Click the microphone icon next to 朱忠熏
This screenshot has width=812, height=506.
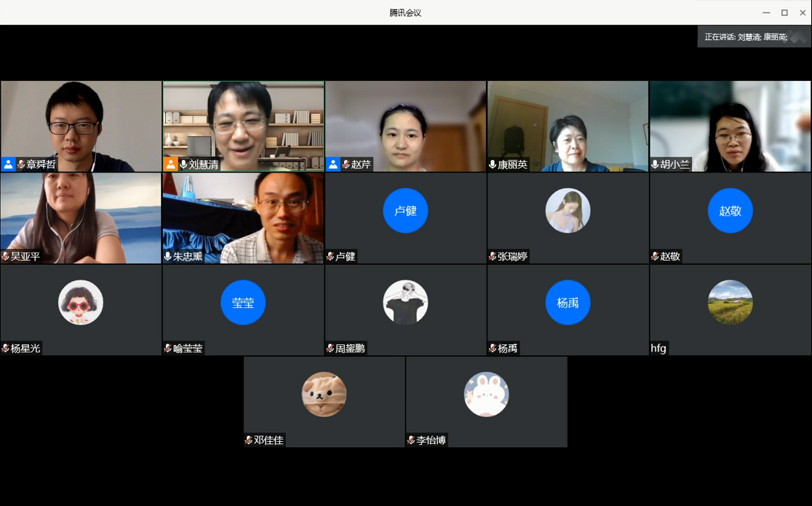[167, 256]
